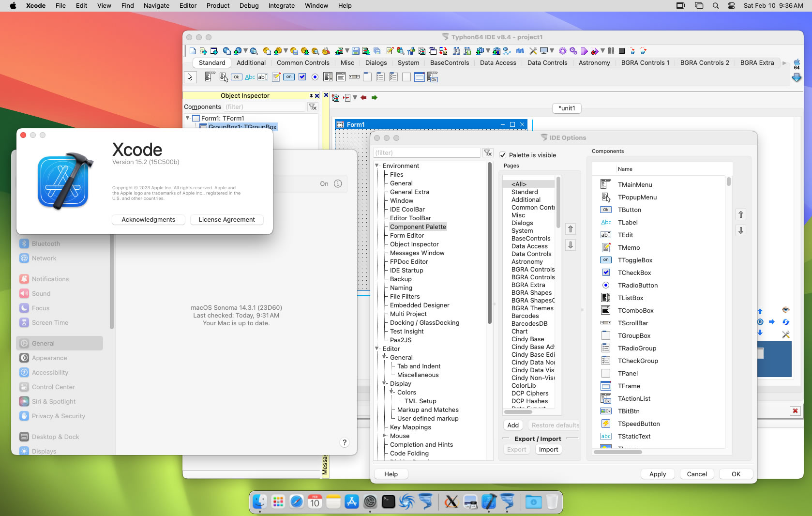
Task: Select 'BGRA Themes' in Pages list
Action: tap(532, 308)
